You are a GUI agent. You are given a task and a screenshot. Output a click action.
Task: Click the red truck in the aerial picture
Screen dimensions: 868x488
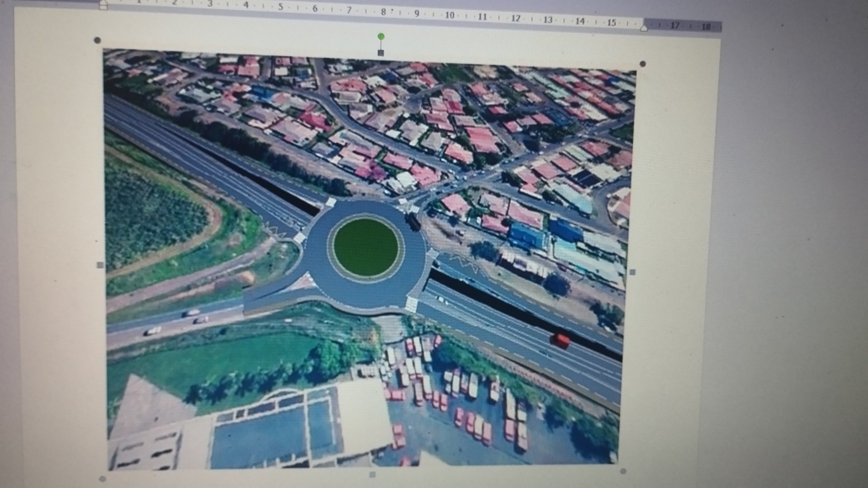(x=561, y=340)
